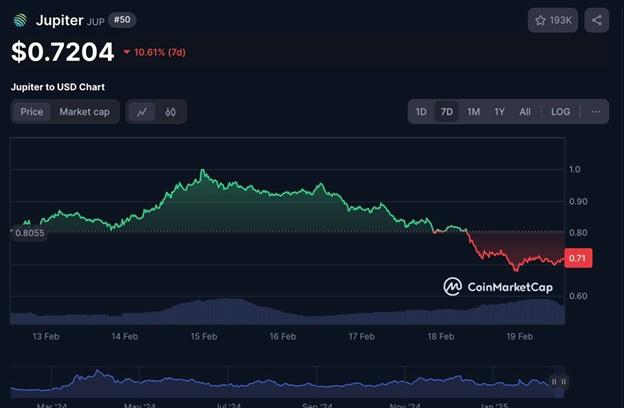Toggle LOG scale on the chart
This screenshot has height=408, width=624.
point(560,112)
